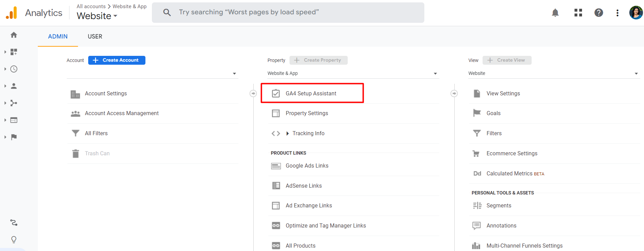Open Google Ads Links
The image size is (644, 251).
tap(307, 166)
